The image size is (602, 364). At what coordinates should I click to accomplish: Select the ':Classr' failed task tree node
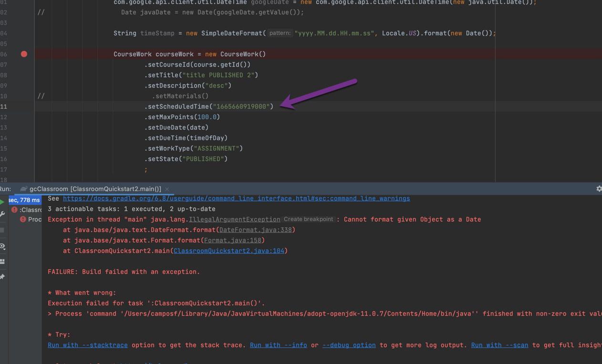pyautogui.click(x=31, y=210)
